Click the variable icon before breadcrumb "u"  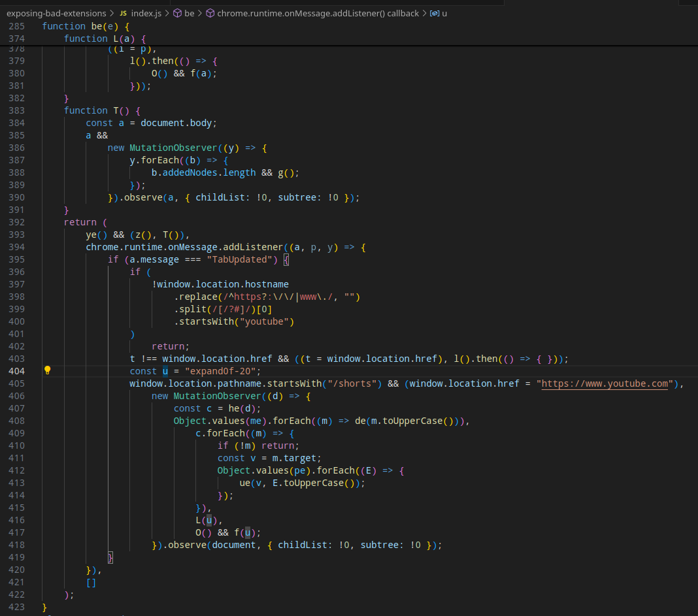click(x=434, y=13)
